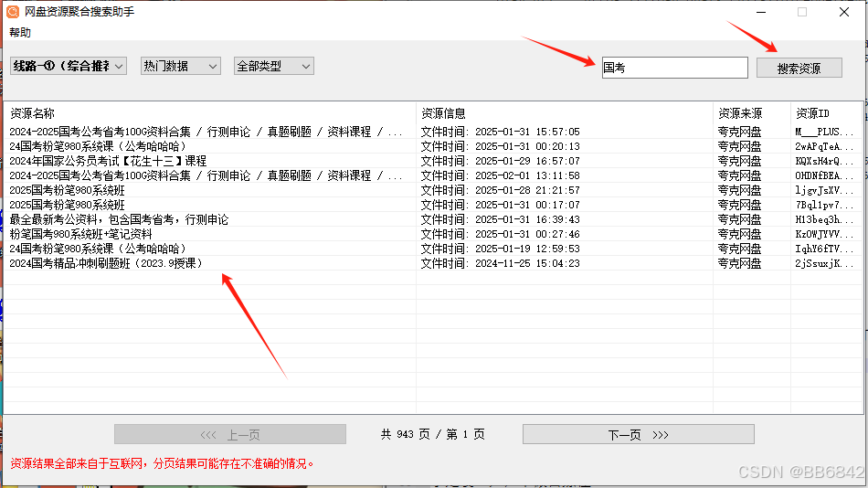The height and width of the screenshot is (488, 868).
Task: Open the 全部类型 type dropdown
Action: coord(273,66)
